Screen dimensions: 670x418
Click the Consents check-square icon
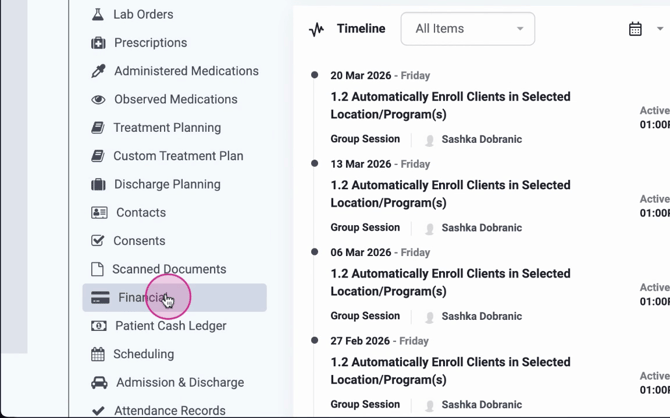(x=98, y=241)
